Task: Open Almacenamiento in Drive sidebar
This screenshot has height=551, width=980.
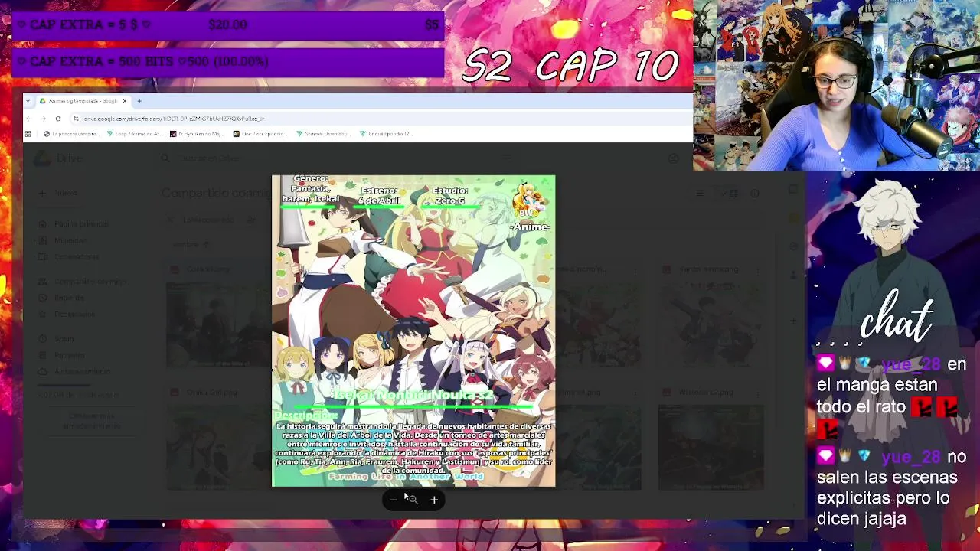Action: click(75, 372)
